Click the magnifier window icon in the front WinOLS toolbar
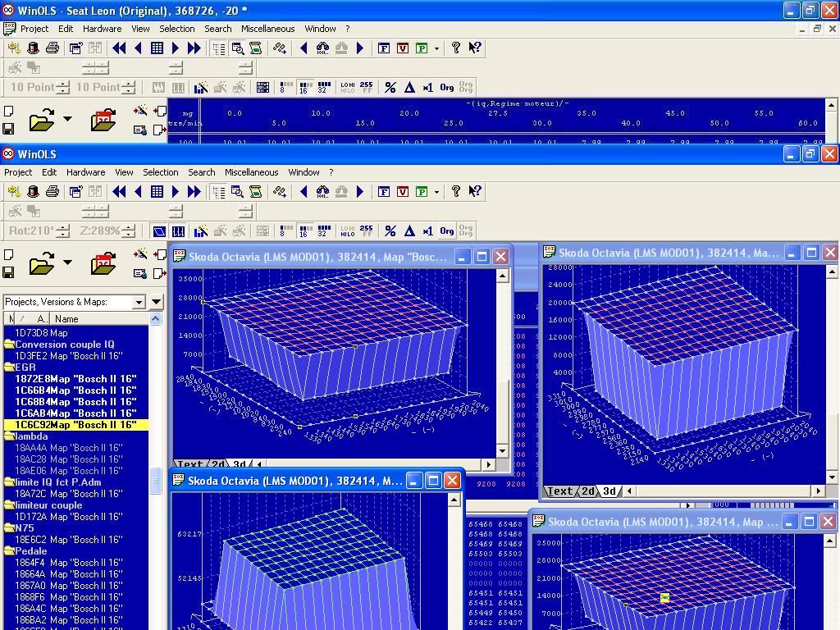This screenshot has width=840, height=630. (x=237, y=191)
